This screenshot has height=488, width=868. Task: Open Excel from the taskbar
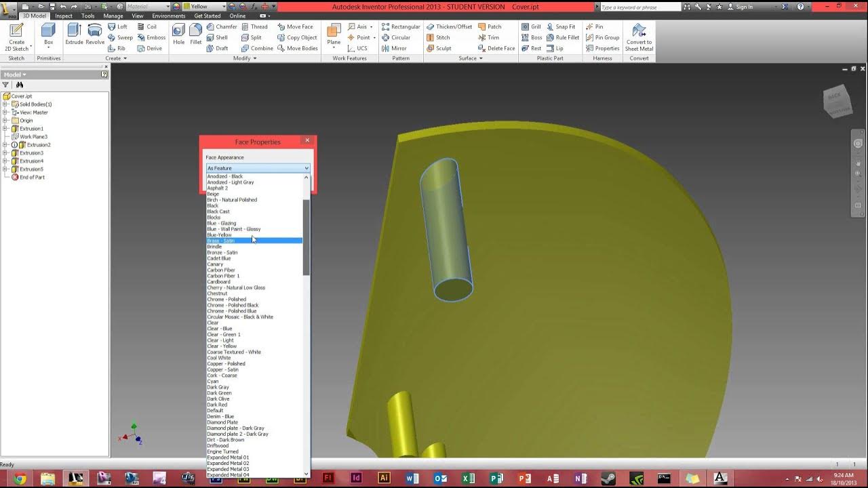coord(468,479)
